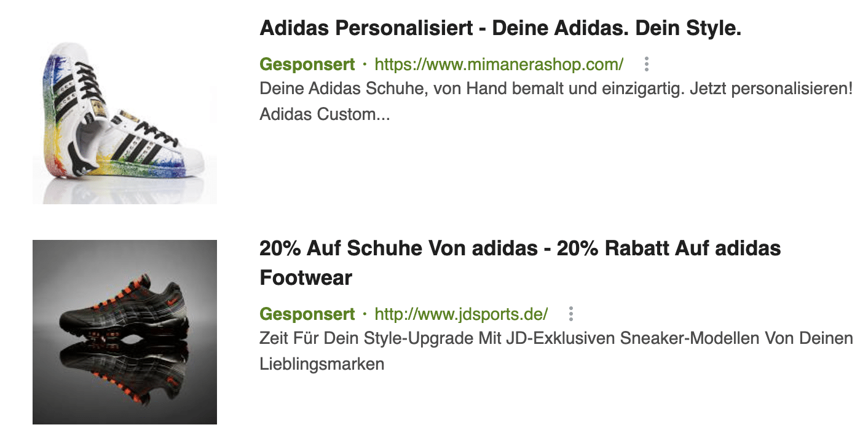
Task: Click the Lieblingsmarken text in the jdsports description
Action: point(323,364)
